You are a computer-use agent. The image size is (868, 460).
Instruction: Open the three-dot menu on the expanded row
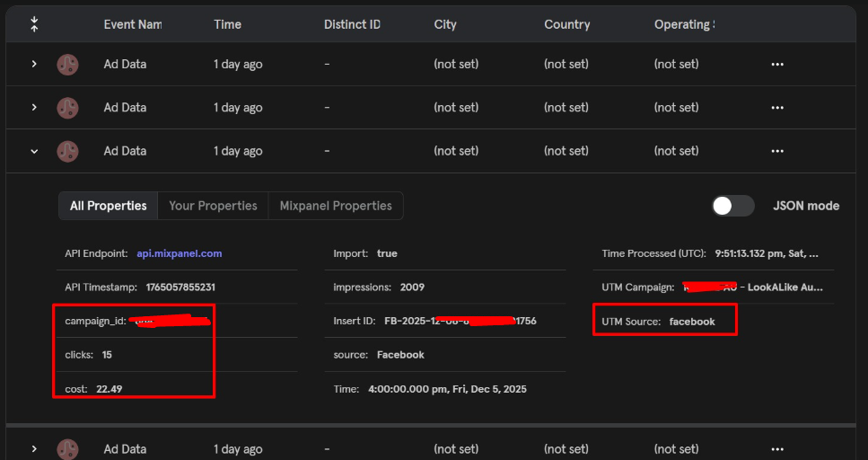click(x=777, y=151)
